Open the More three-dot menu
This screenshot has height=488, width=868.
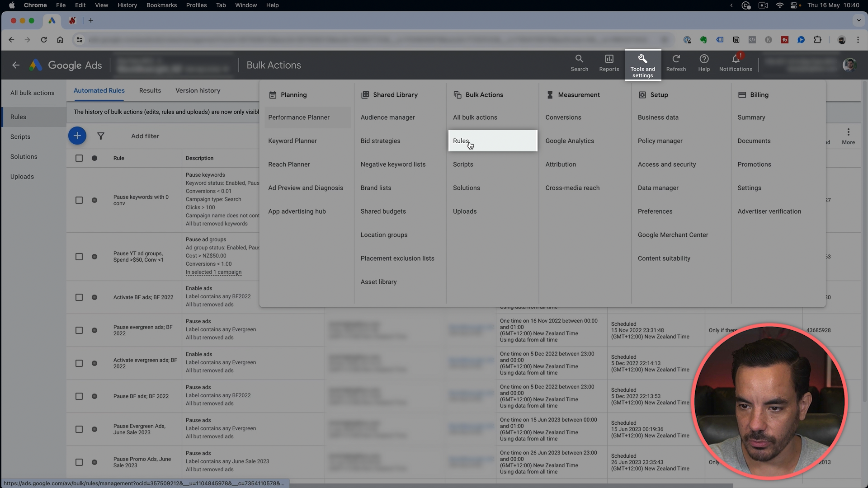(x=848, y=132)
